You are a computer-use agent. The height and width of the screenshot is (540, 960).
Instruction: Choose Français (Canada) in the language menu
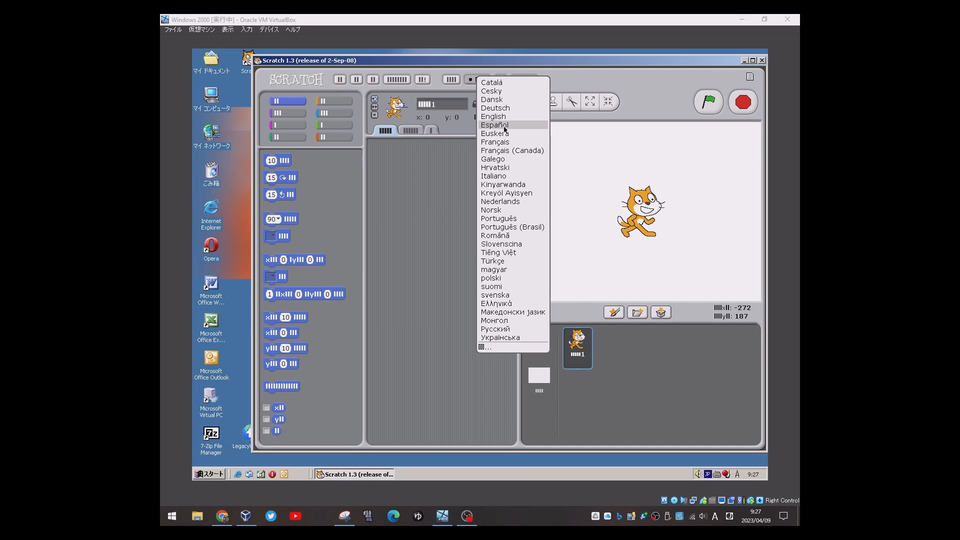(x=512, y=151)
